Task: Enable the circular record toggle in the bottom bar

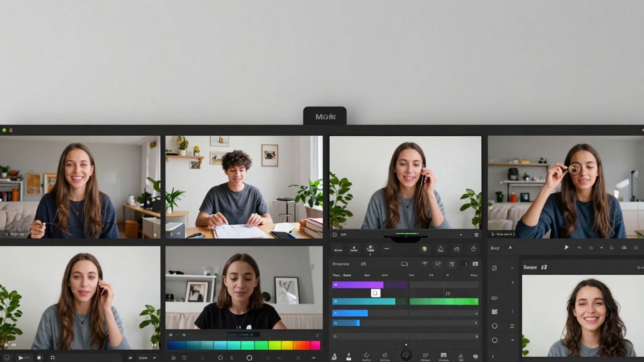Action: pos(406,356)
